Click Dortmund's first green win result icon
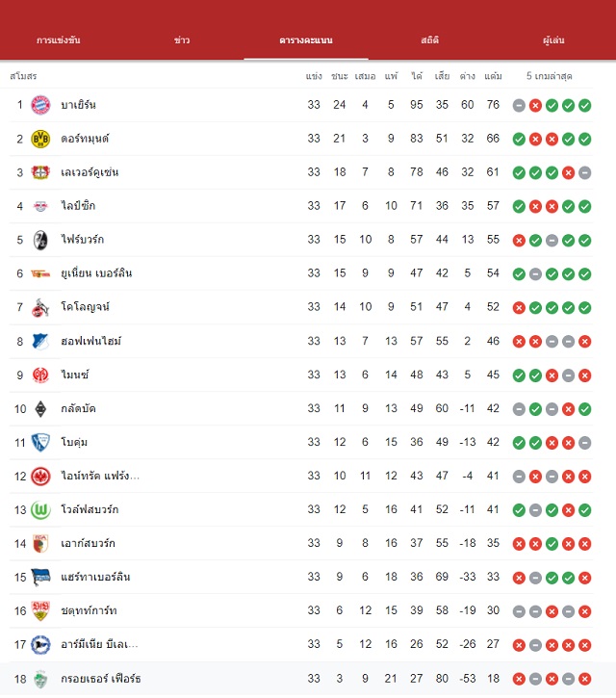616x698 pixels. point(519,140)
